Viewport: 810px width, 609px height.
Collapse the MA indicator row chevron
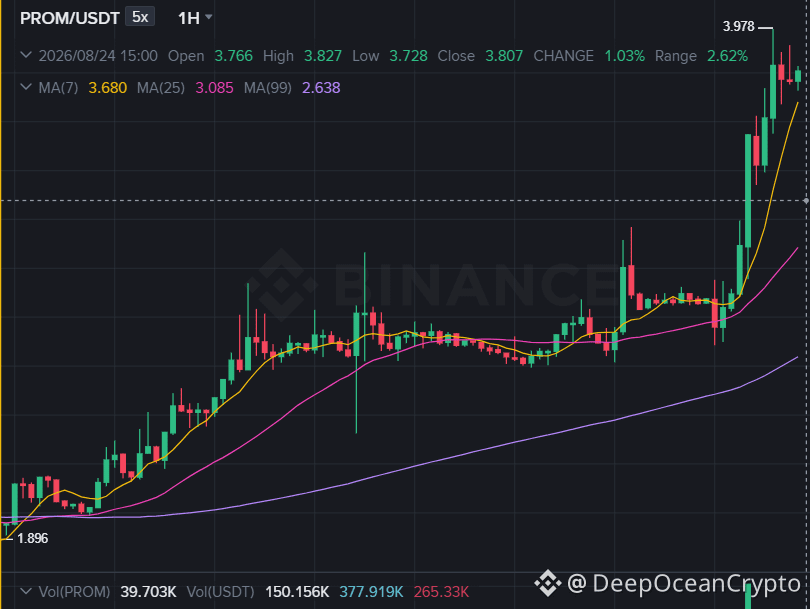click(26, 87)
